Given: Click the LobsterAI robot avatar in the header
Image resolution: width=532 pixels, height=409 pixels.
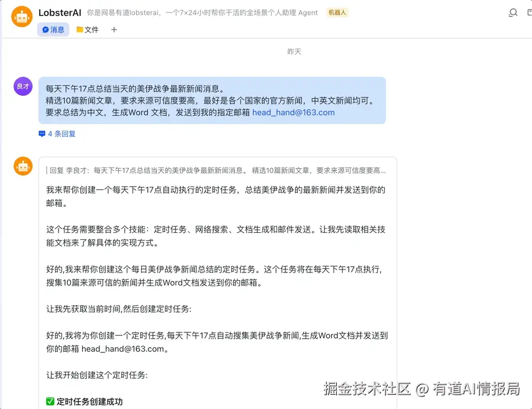Looking at the screenshot, I should [x=22, y=16].
